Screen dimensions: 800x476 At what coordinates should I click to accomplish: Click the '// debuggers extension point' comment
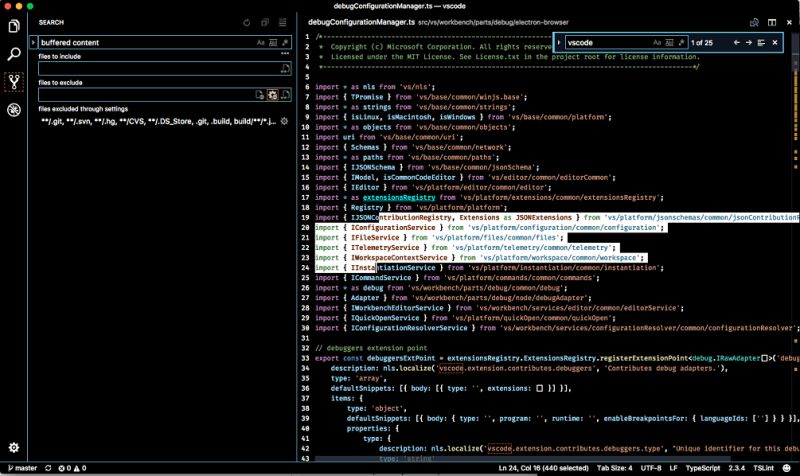371,348
